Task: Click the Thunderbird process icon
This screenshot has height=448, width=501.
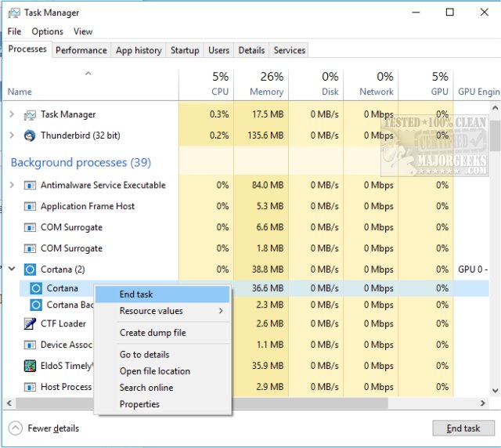Action: 30,135
